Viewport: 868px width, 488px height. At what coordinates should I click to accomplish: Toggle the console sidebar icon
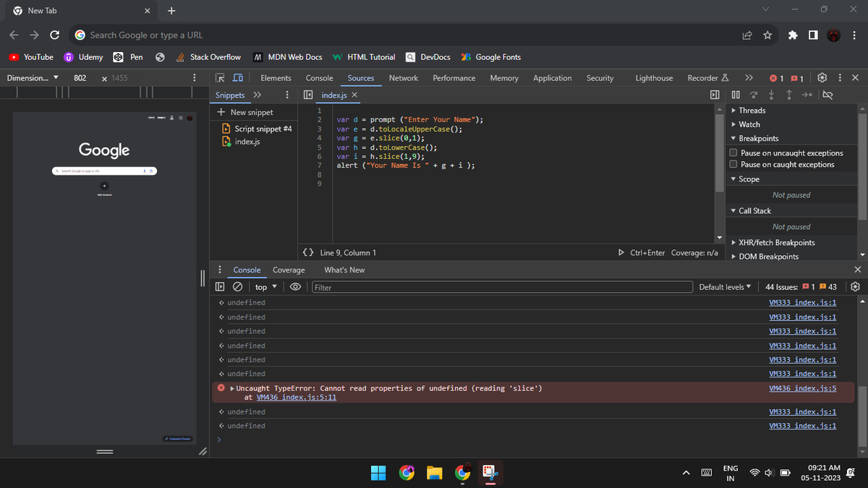(221, 287)
